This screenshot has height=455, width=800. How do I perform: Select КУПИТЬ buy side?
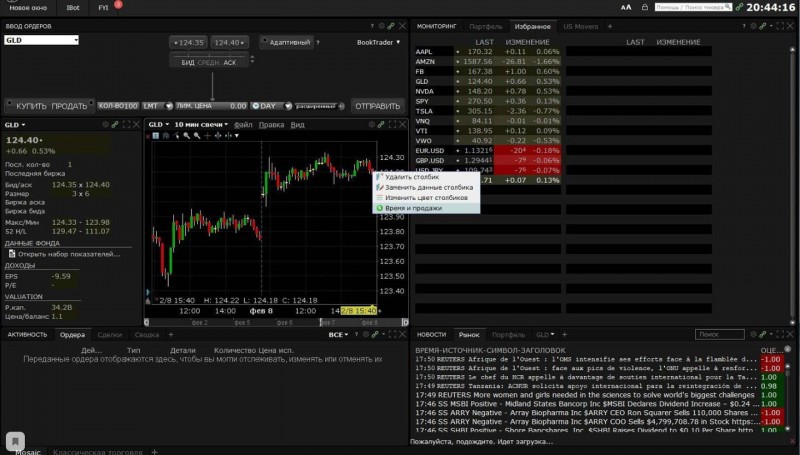coord(31,106)
